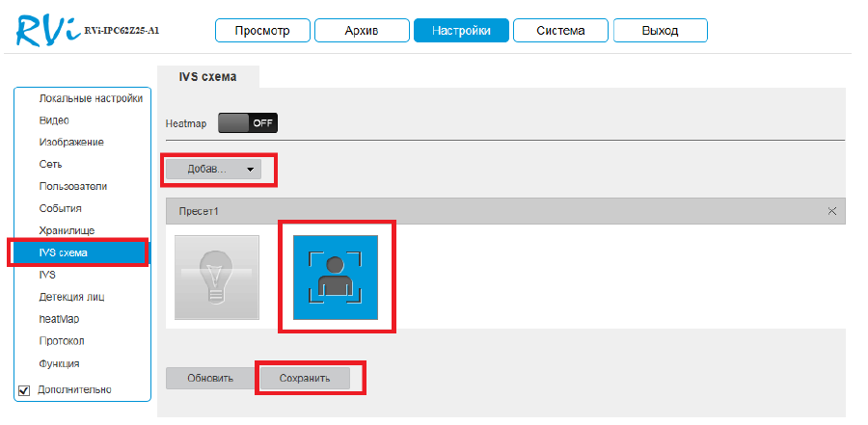Select the Настройки tab

pos(461,31)
